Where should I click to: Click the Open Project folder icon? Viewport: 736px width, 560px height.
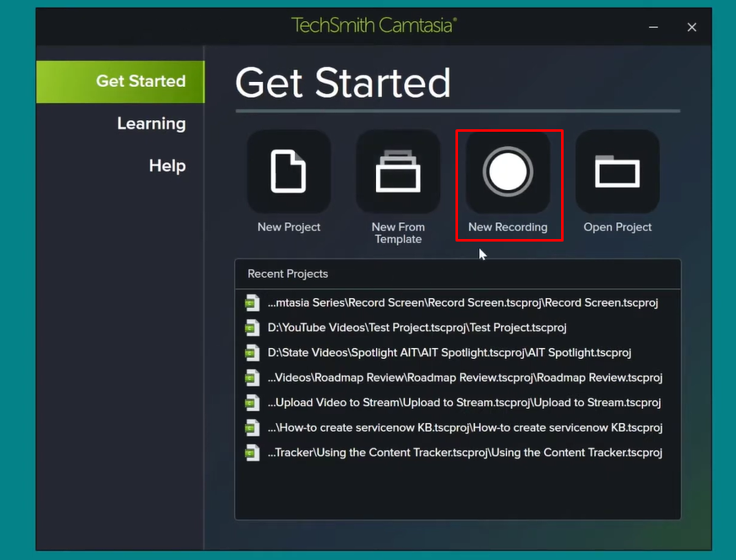pos(617,171)
